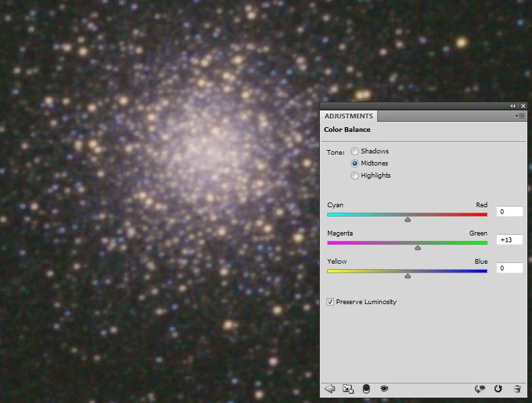This screenshot has width=532, height=403.
Task: Switch panel to expanded view icon
Action: pos(347,389)
